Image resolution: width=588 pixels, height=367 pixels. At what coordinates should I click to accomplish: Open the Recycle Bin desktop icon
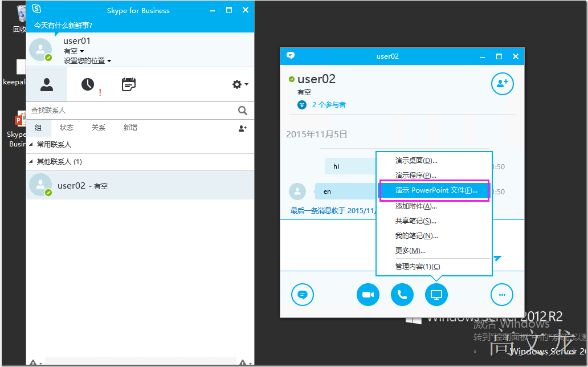19,19
